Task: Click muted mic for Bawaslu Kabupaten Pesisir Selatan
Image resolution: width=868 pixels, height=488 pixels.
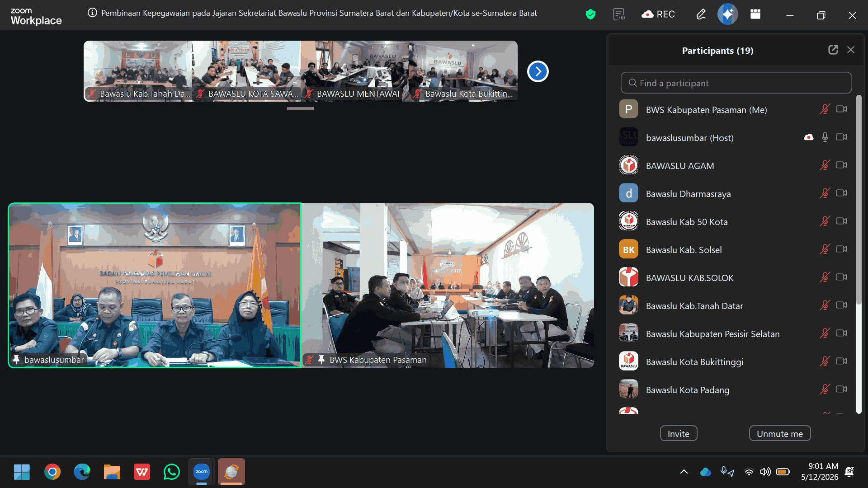Action: click(x=825, y=333)
